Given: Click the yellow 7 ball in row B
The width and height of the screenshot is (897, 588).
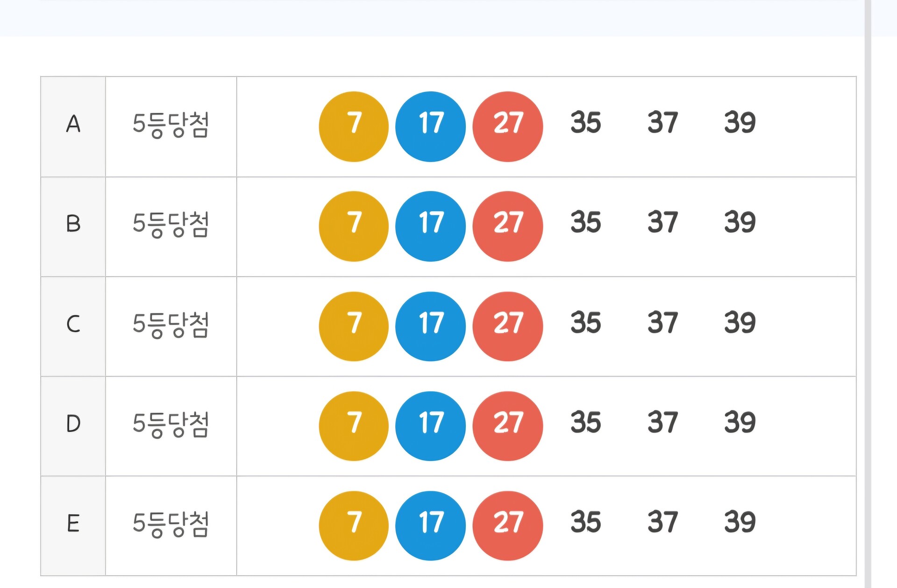Looking at the screenshot, I should tap(354, 226).
